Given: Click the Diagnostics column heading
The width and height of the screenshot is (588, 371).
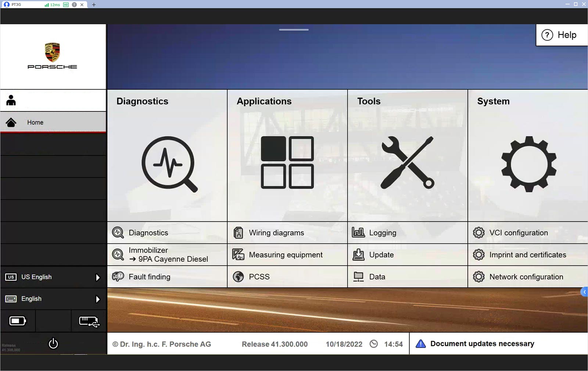Looking at the screenshot, I should point(142,101).
